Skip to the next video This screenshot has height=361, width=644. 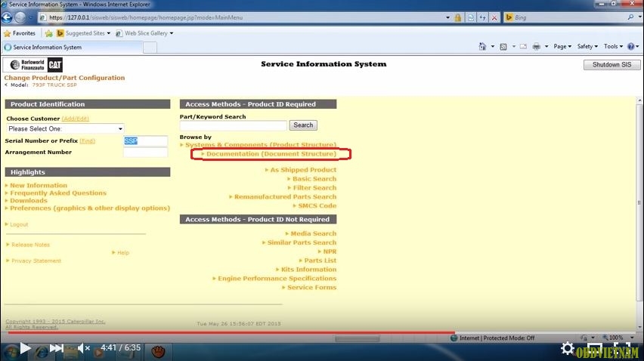57,348
